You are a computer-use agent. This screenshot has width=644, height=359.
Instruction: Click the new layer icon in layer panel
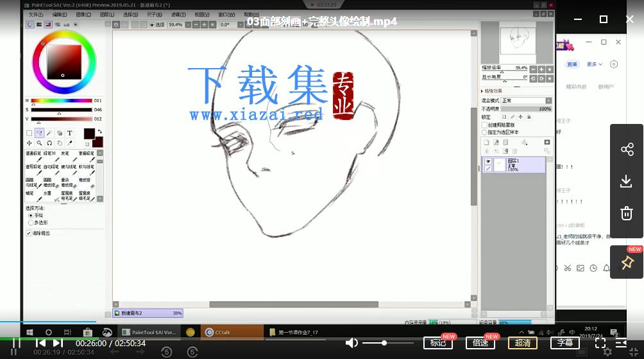point(486,143)
